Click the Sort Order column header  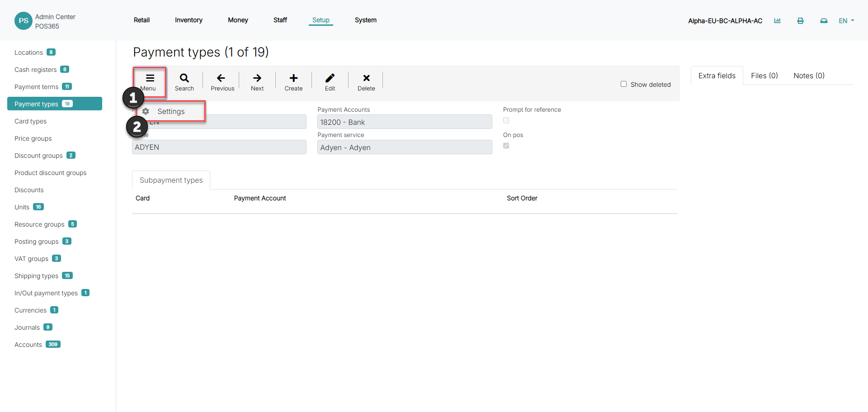coord(522,198)
